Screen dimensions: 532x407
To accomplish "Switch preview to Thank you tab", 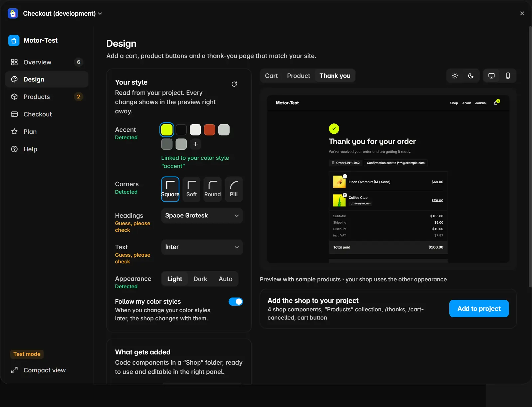I will click(x=335, y=76).
